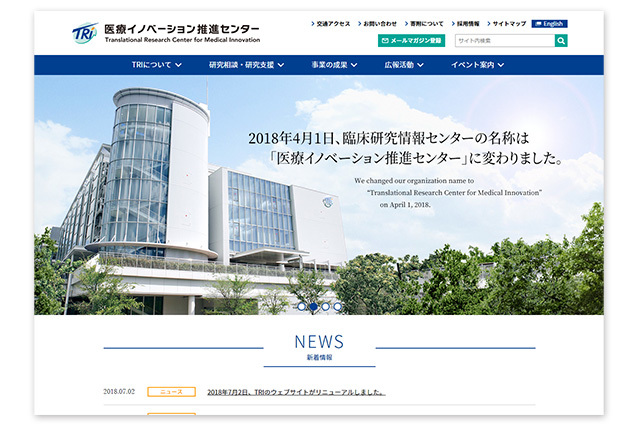This screenshot has width=640, height=430.
Task: Click the 2018.07.02 news date
Action: coord(119,392)
